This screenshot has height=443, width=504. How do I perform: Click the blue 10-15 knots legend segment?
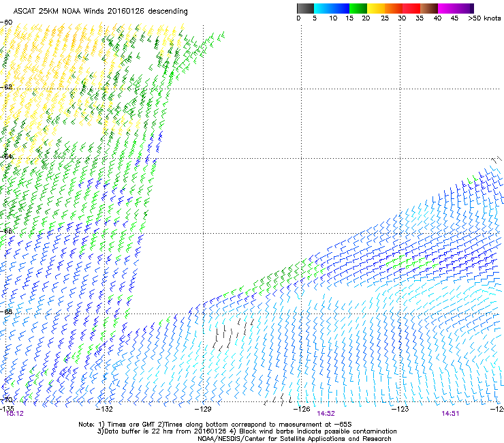pyautogui.click(x=341, y=8)
